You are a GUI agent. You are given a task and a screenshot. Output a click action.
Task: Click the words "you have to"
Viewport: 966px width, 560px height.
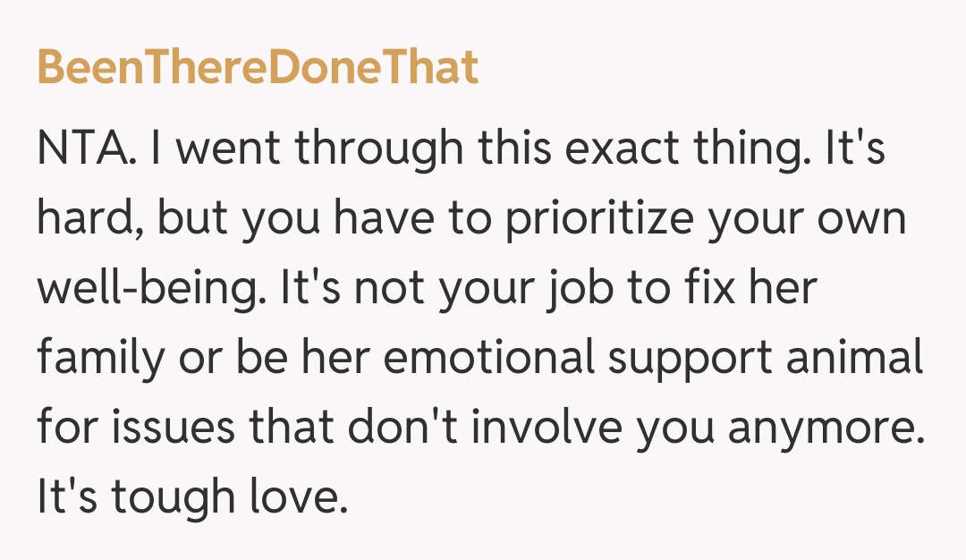[x=346, y=219]
